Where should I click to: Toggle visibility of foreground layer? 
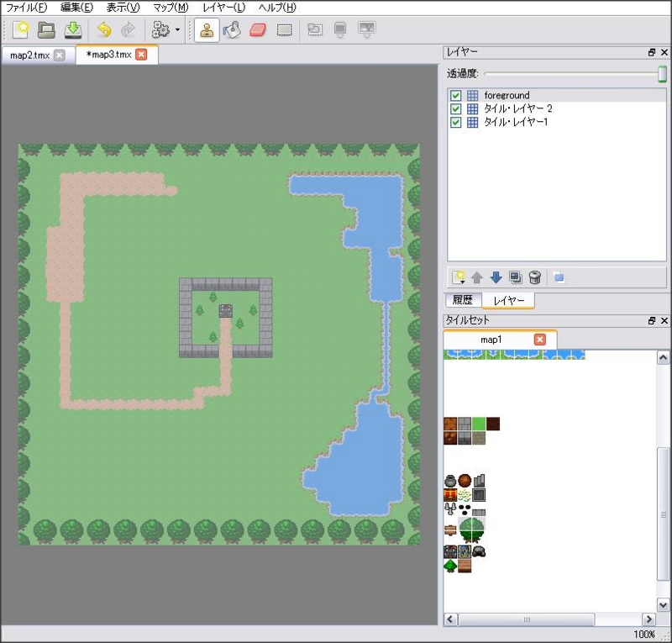[455, 95]
